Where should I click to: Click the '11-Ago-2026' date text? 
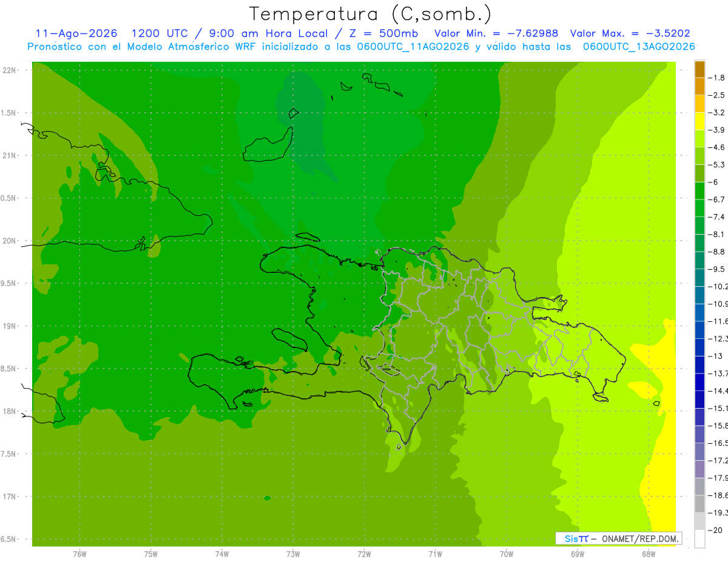tap(76, 33)
